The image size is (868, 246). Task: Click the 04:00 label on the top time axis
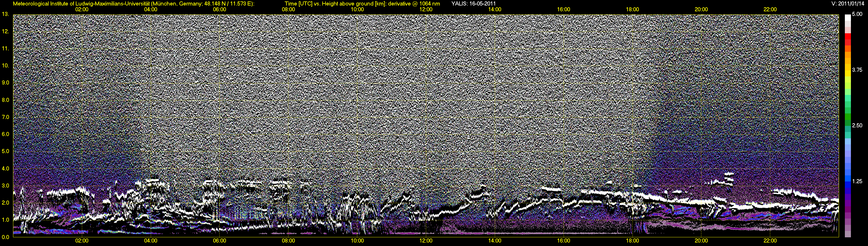coord(151,10)
